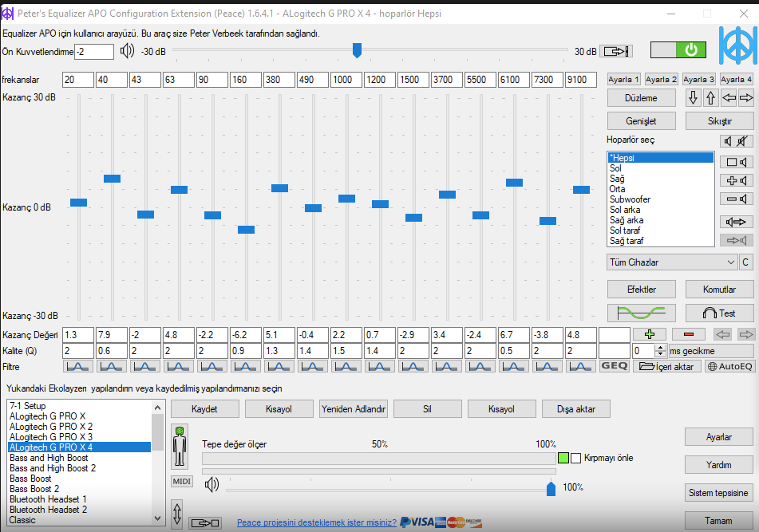Click the Ön Kuvvetlendirme value field
759x532 pixels.
coord(94,51)
